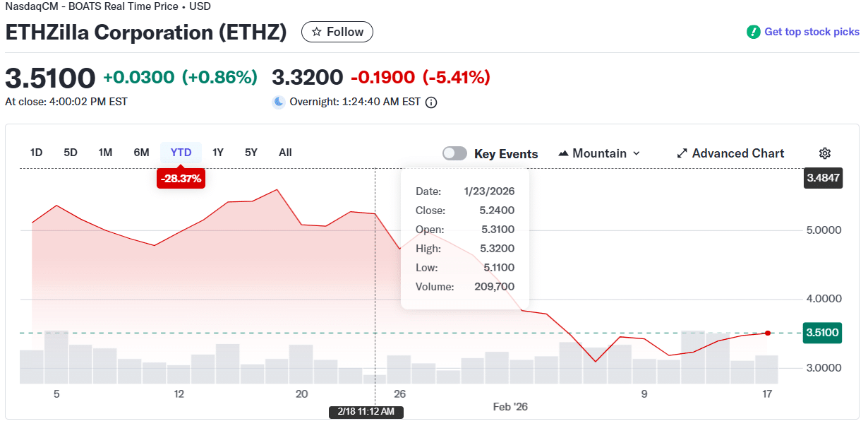Switch chart to 1Y range
This screenshot has height=426, width=868.
click(x=218, y=153)
